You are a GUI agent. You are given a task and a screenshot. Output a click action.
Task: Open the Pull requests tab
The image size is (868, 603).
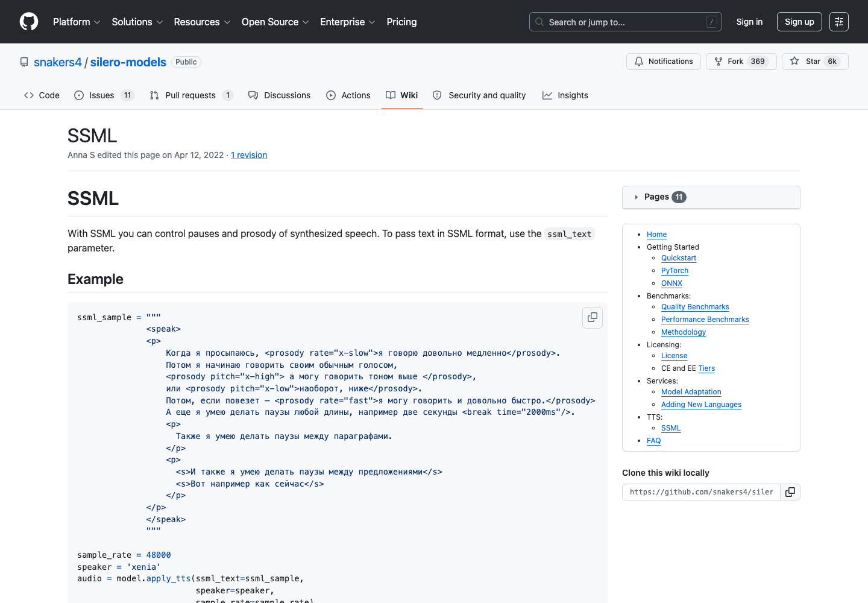pyautogui.click(x=191, y=95)
